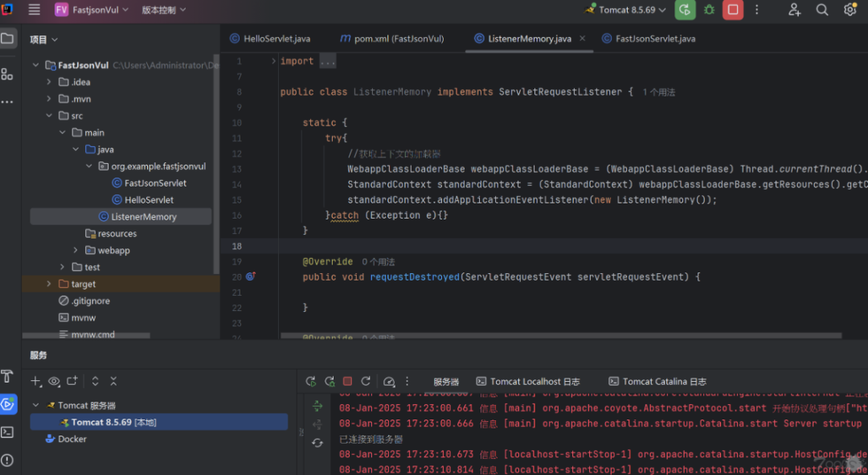This screenshot has width=868, height=475.
Task: Open the Tomcat 8.5.69 run configuration dropdown
Action: [625, 10]
